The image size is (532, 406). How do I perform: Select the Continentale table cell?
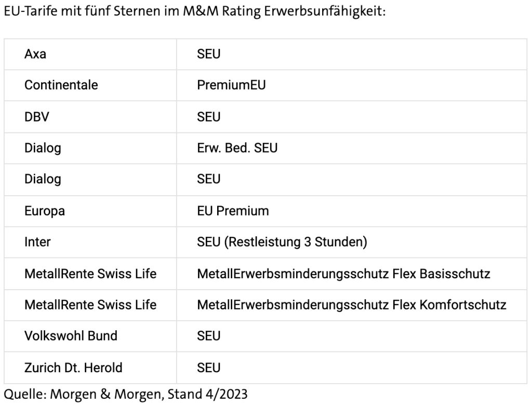[61, 85]
